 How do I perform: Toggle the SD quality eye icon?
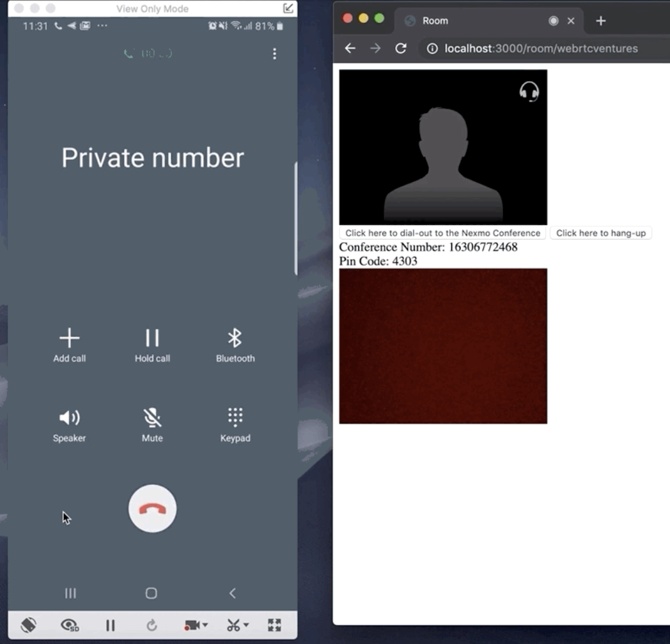click(x=69, y=625)
